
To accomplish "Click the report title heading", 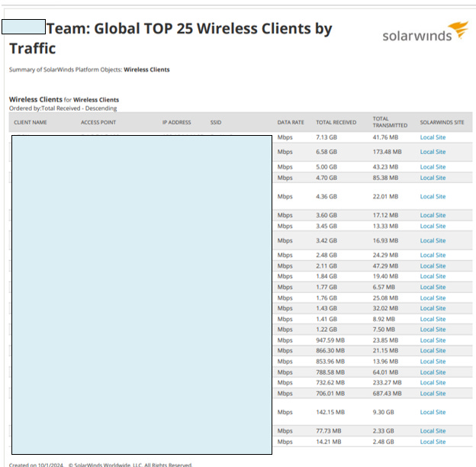I will (171, 38).
